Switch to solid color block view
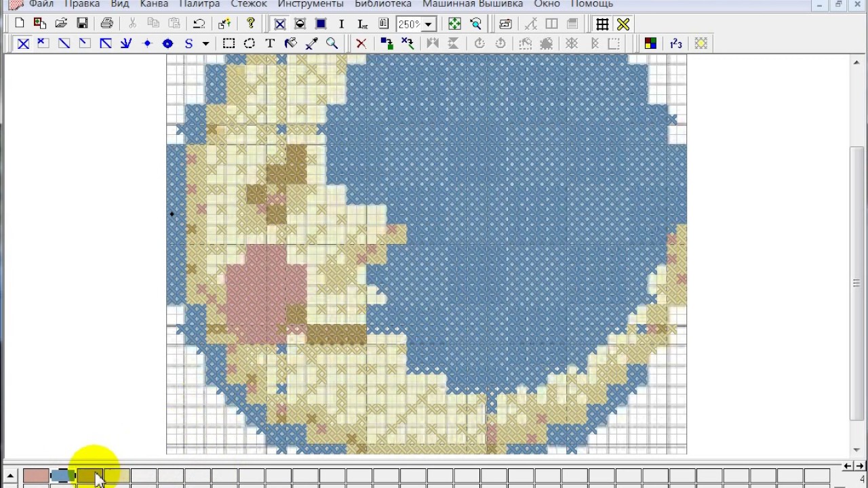This screenshot has width=868, height=488. click(321, 24)
